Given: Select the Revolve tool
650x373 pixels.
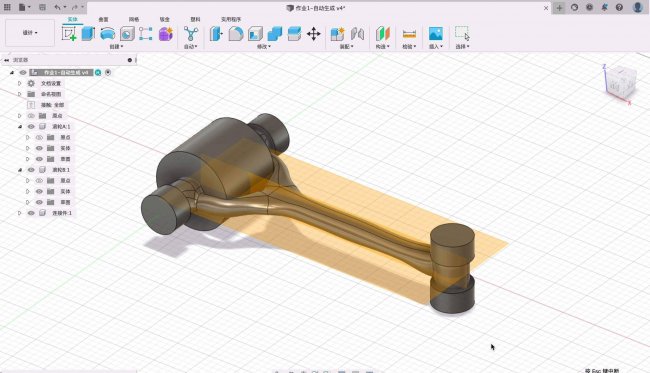Looking at the screenshot, I should coord(107,34).
